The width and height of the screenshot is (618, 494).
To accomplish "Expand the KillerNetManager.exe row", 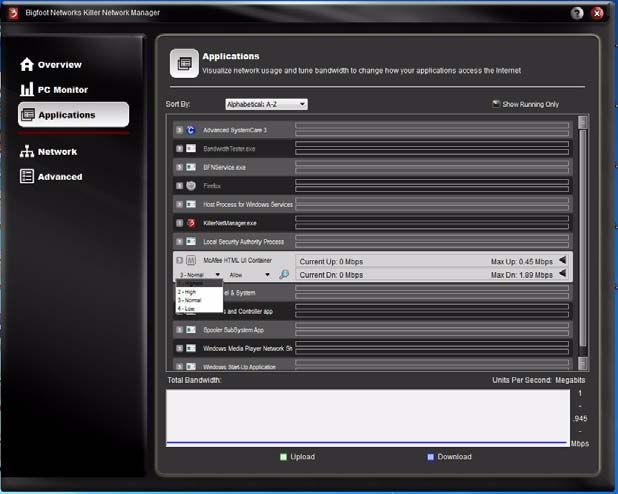I will 179,223.
